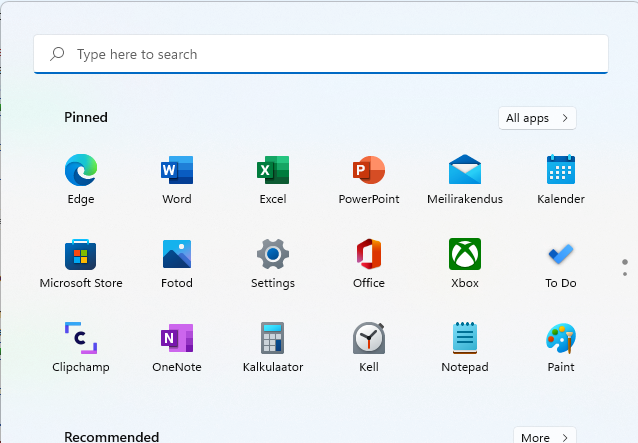Show the All apps list
638x443 pixels.
point(537,118)
